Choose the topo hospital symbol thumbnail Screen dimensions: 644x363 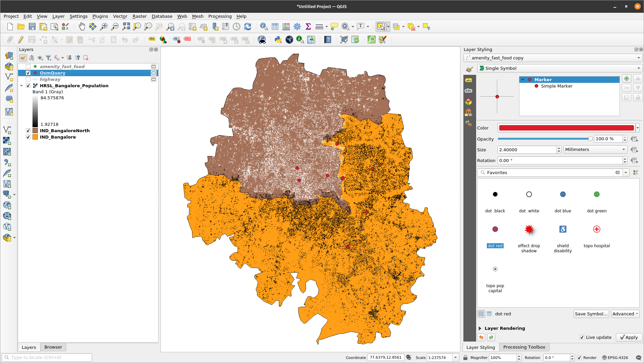coord(596,229)
